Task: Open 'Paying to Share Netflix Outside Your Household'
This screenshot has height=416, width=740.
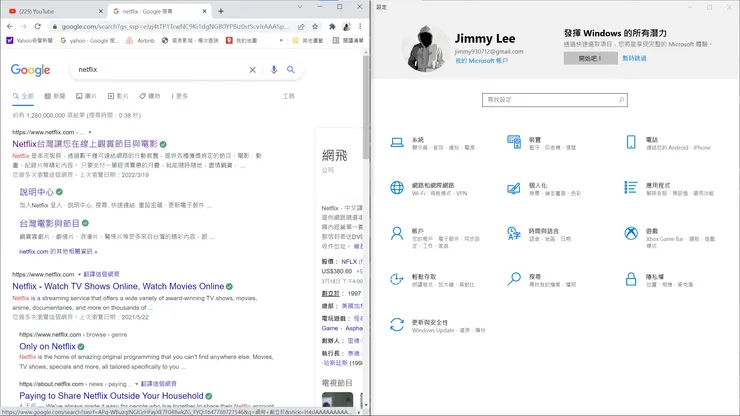Action: [x=111, y=396]
